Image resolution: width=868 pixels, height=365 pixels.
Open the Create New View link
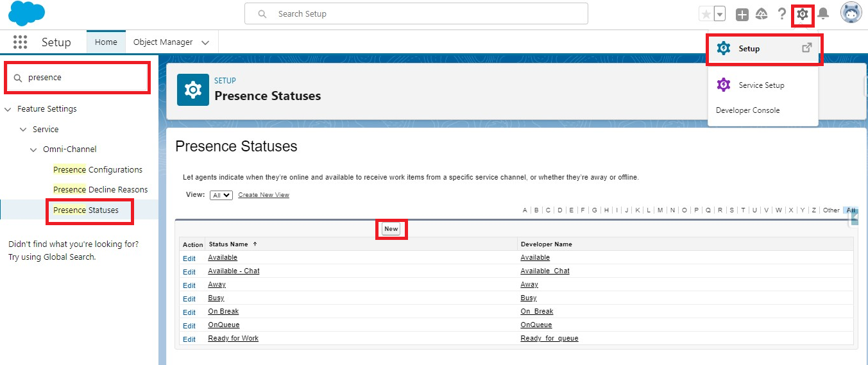click(x=263, y=195)
